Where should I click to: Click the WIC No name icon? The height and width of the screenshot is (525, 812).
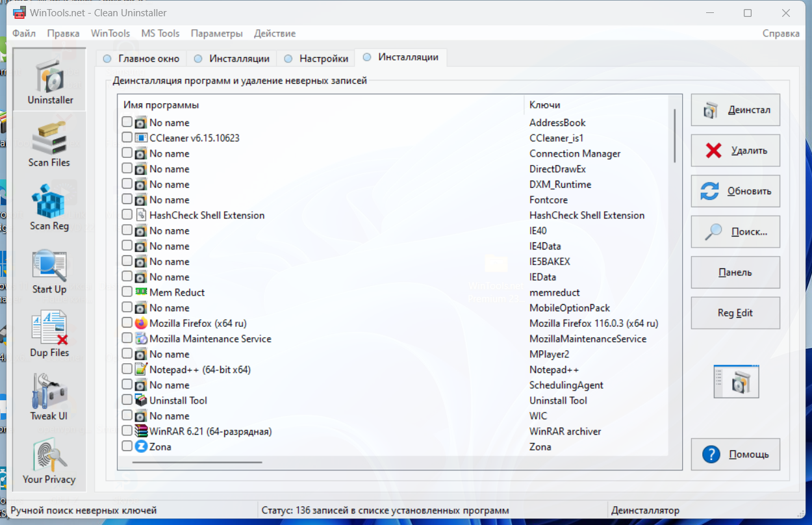(141, 416)
